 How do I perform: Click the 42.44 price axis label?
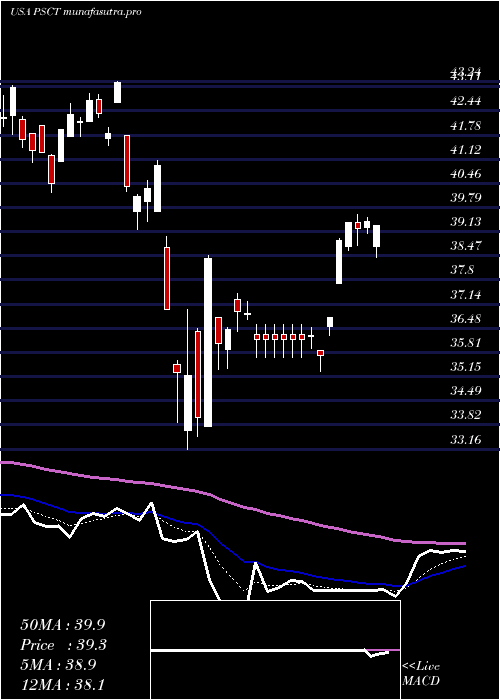(466, 101)
